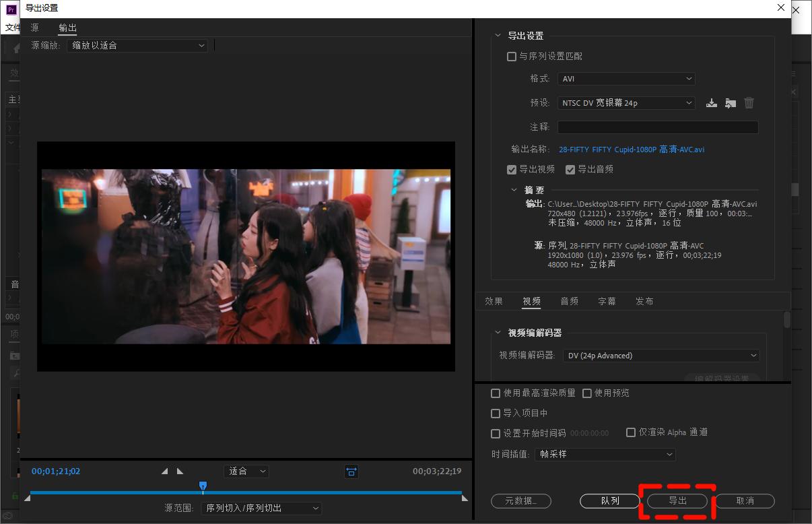
Task: Close the 导出设置 dialog with the X
Action: click(781, 8)
